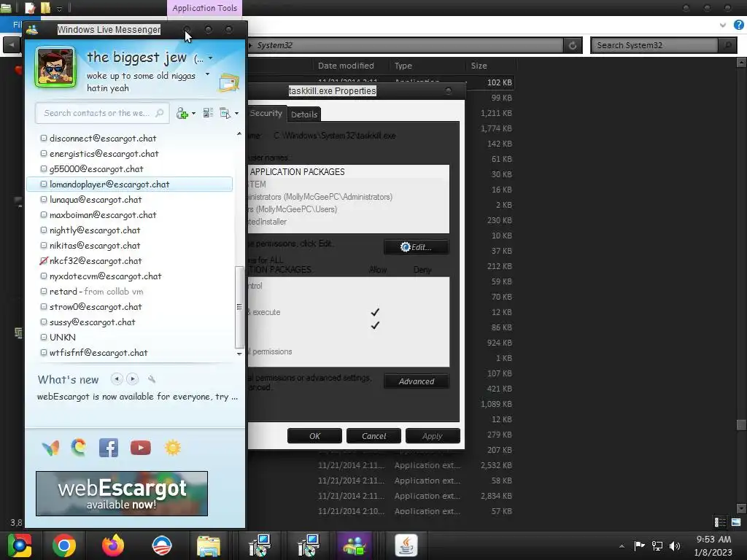Viewport: 747px width, 560px height.
Task: Click Cancel in taskkill.exe Properties
Action: (373, 436)
